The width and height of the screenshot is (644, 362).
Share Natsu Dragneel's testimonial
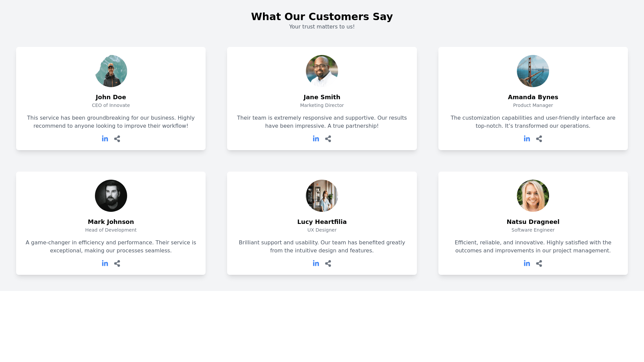coord(539,263)
